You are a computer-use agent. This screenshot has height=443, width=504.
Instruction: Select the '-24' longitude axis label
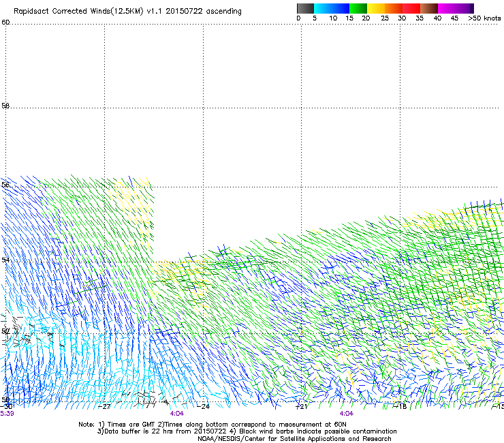(203, 406)
